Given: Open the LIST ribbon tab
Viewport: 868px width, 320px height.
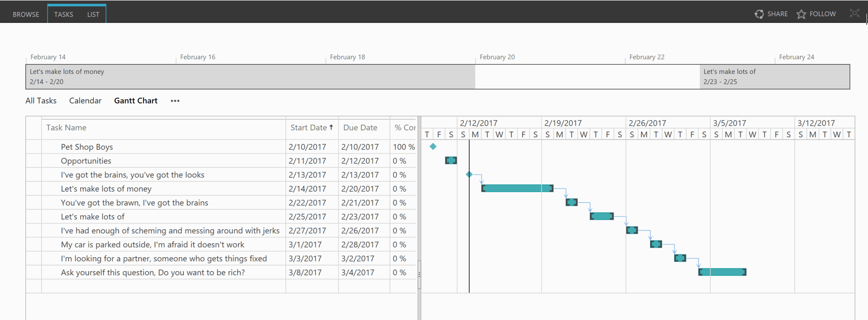Looking at the screenshot, I should click(93, 14).
